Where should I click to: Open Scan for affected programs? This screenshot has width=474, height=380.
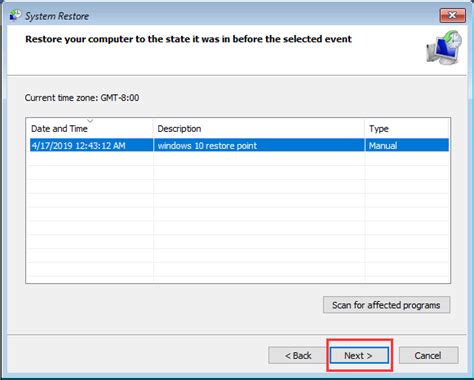(x=386, y=305)
